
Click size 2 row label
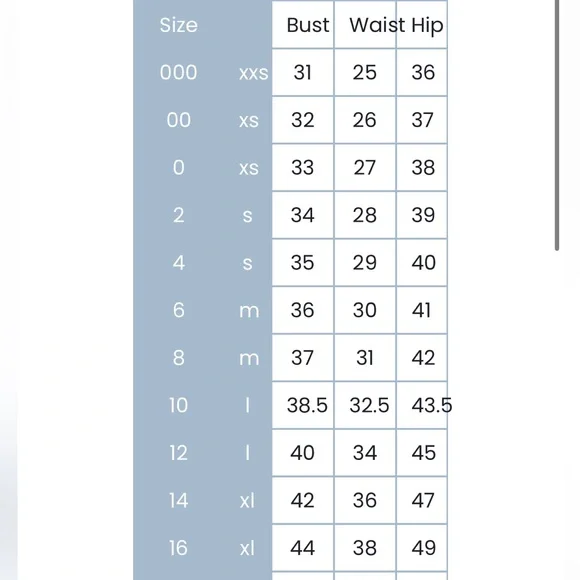(179, 215)
